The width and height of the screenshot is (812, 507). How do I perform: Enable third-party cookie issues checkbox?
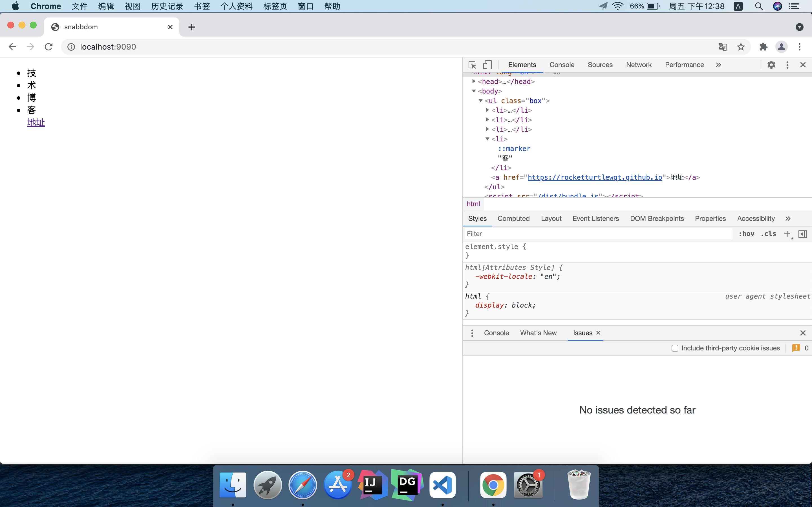[x=675, y=348]
